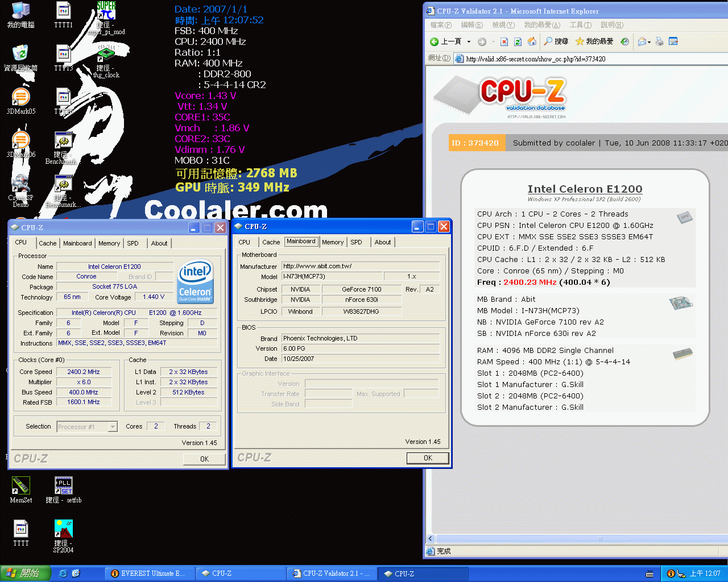
Task: Select the SP2004 shortcut icon
Action: point(63,537)
